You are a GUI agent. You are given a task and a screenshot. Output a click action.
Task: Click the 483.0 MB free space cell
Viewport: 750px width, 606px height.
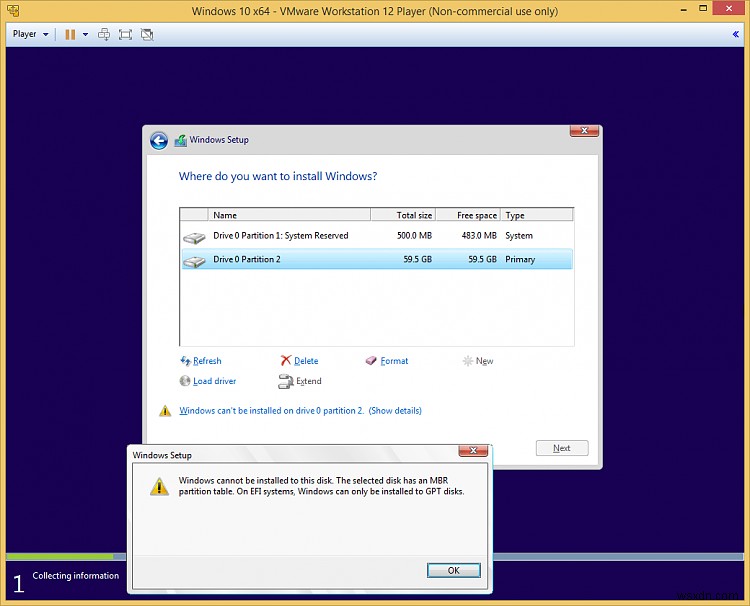[479, 236]
